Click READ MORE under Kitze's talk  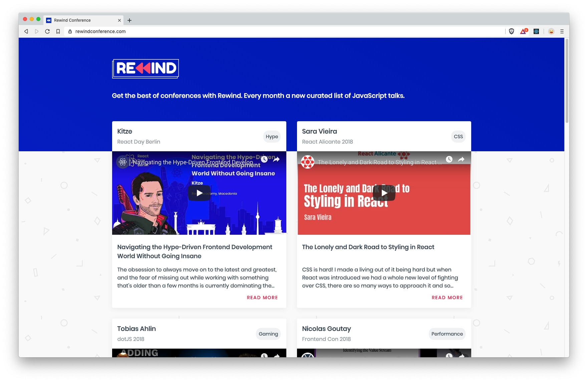tap(262, 297)
